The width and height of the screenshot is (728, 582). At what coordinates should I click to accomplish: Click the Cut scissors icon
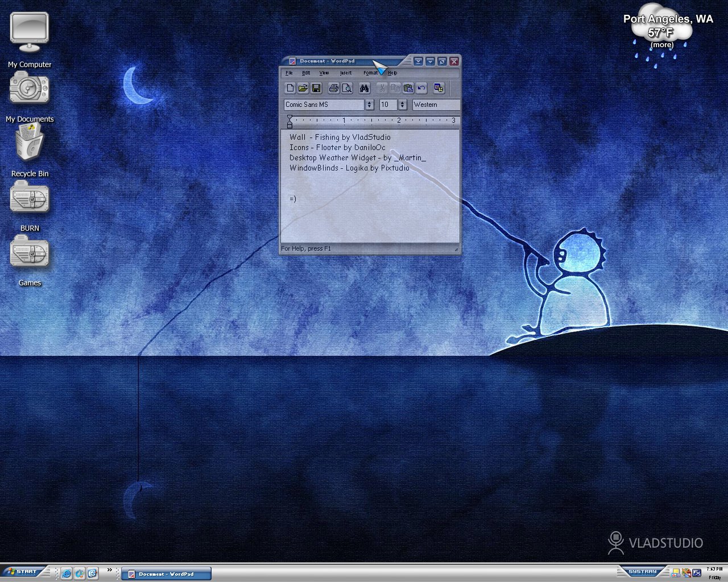point(382,88)
